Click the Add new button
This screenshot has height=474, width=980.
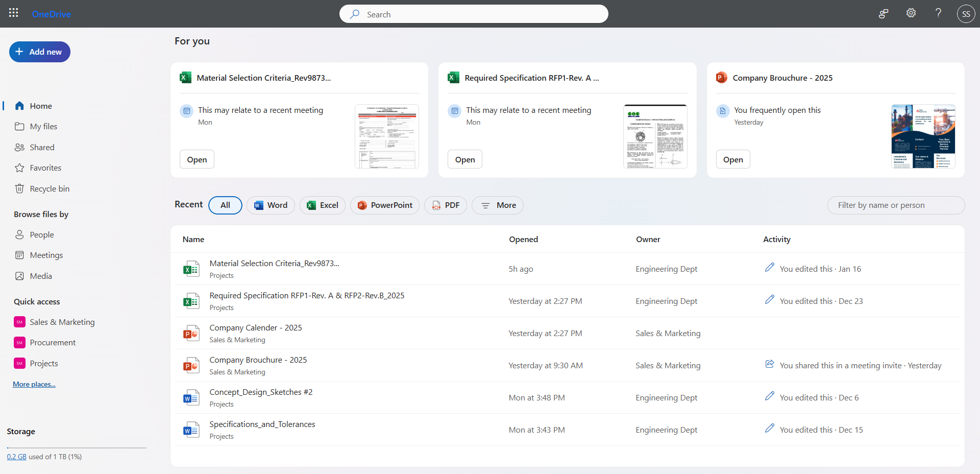pos(40,52)
